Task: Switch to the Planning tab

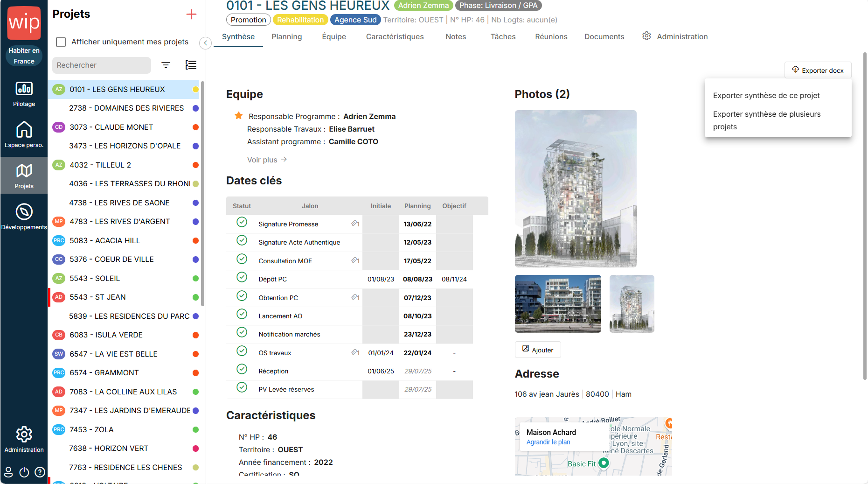Action: [x=287, y=36]
